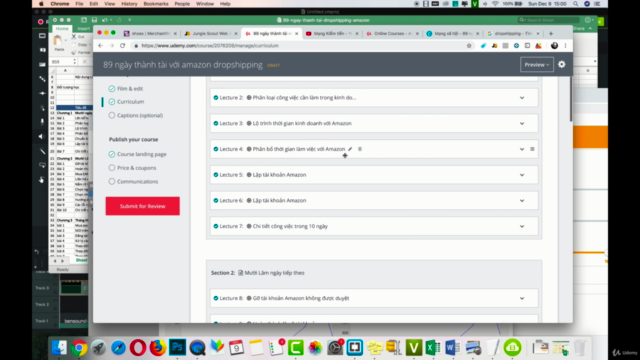Select Price & coupons step circle
This screenshot has width=640, height=360.
112,168
